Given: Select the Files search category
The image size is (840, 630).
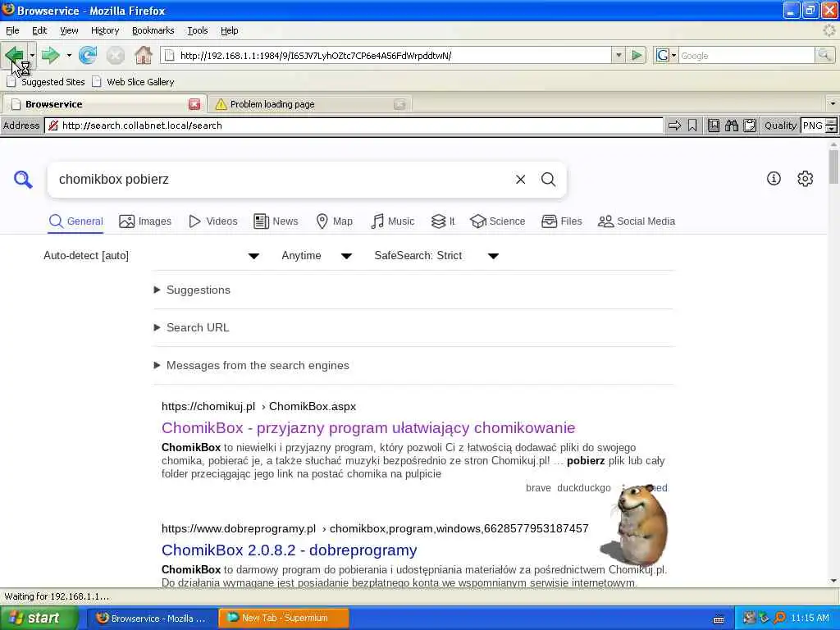Looking at the screenshot, I should point(561,221).
